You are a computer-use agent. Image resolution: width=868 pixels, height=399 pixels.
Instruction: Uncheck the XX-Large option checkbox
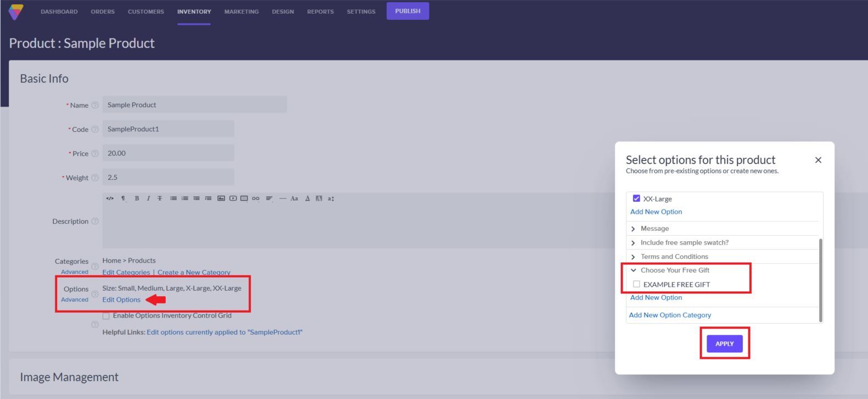(x=636, y=198)
